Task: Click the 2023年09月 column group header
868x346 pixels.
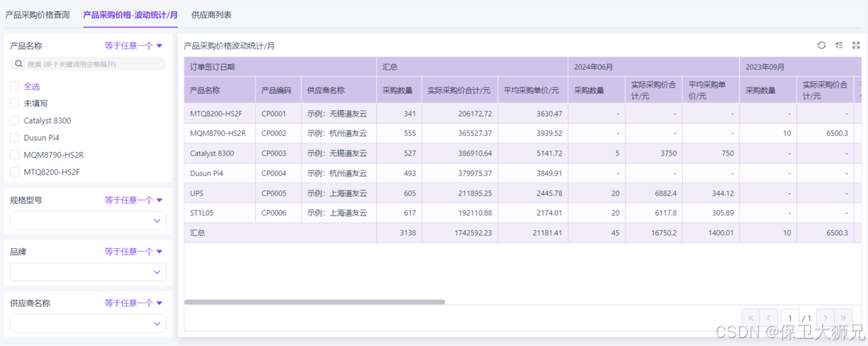Action: [x=801, y=67]
